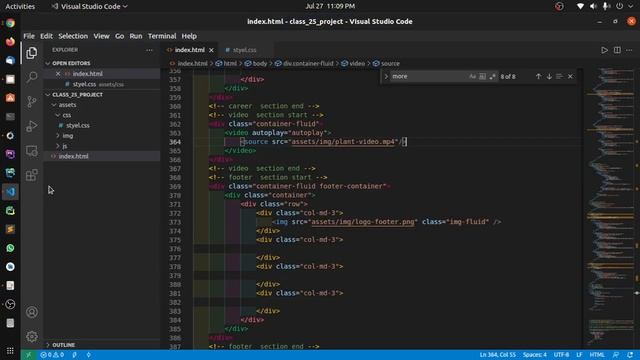Viewport: 640px width, 360px height.
Task: Open styel.css file in explorer tree
Action: [x=78, y=125]
